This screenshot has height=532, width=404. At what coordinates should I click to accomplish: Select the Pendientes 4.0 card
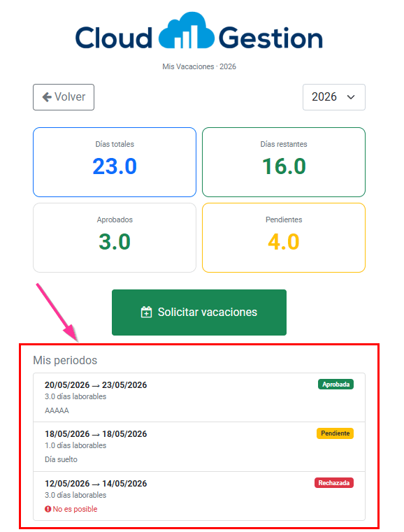(x=284, y=238)
